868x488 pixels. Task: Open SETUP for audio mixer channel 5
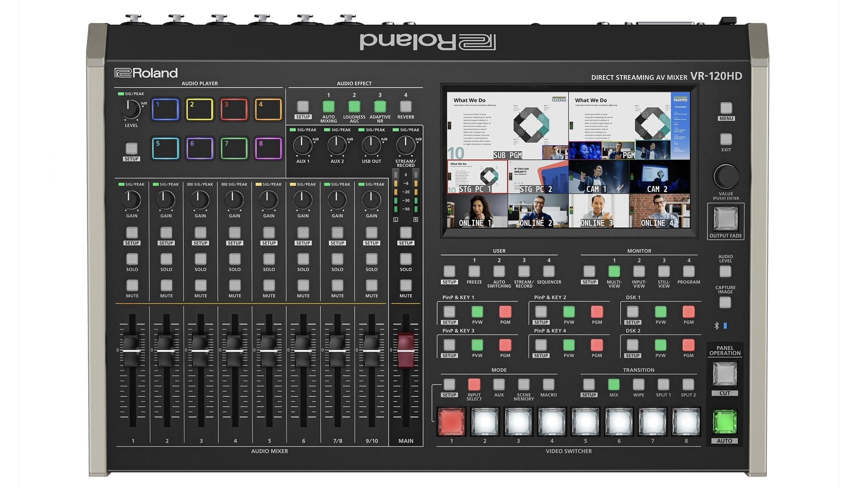(269, 233)
